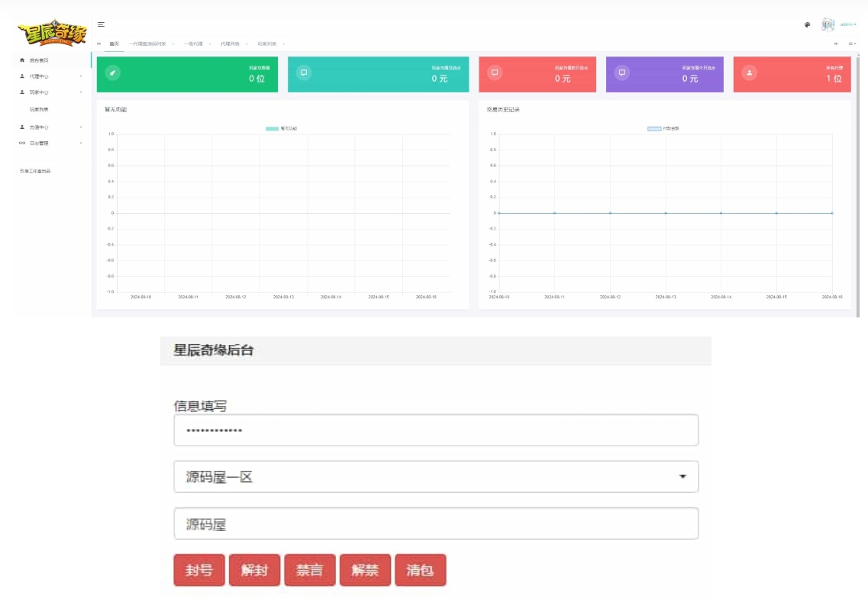The height and width of the screenshot is (599, 868).
Task: Open the 源码屋一区 server dropdown
Action: 436,477
